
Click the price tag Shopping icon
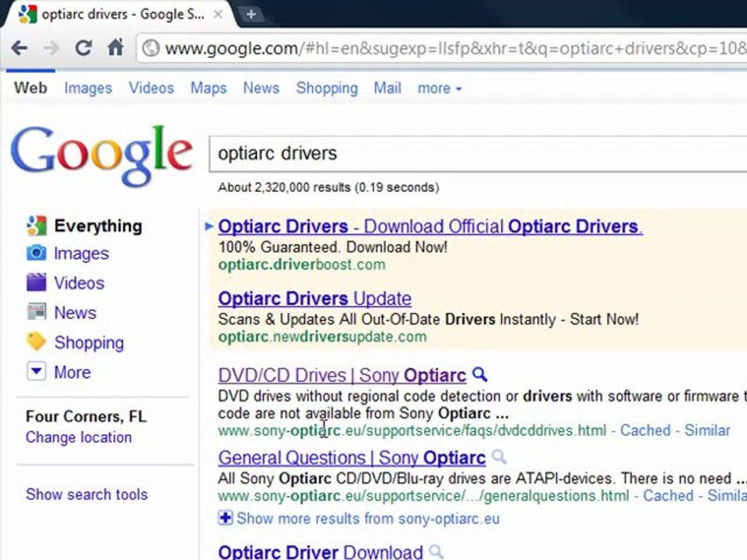pos(37,341)
